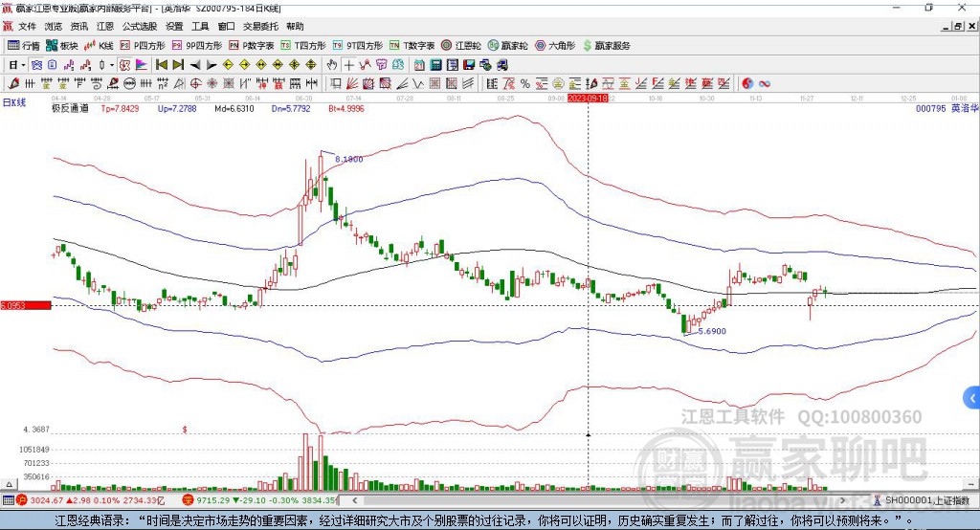
Task: Click the 日K线 period label
Action: point(14,102)
